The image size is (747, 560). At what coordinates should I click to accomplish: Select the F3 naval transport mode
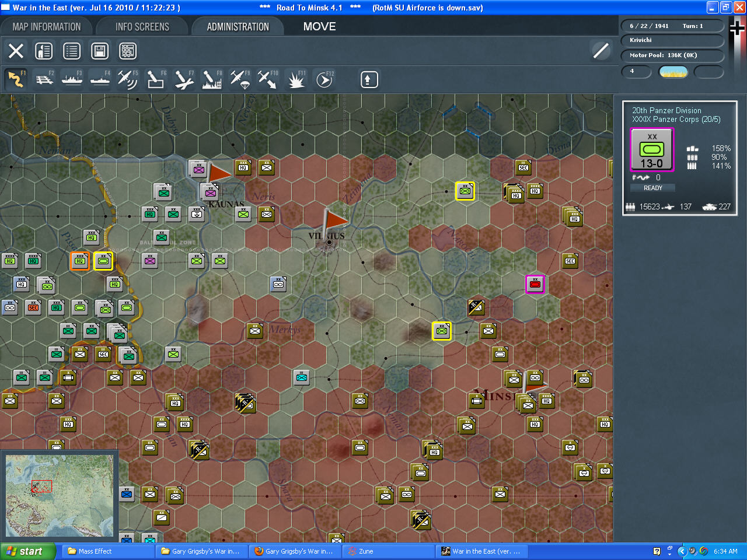(x=72, y=79)
